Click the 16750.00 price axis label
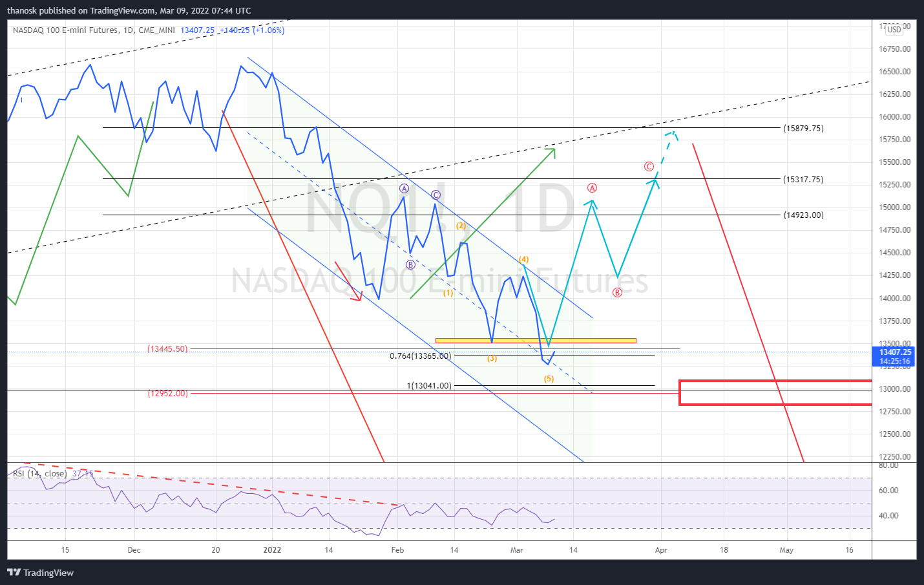The height and width of the screenshot is (585, 924). pyautogui.click(x=894, y=49)
